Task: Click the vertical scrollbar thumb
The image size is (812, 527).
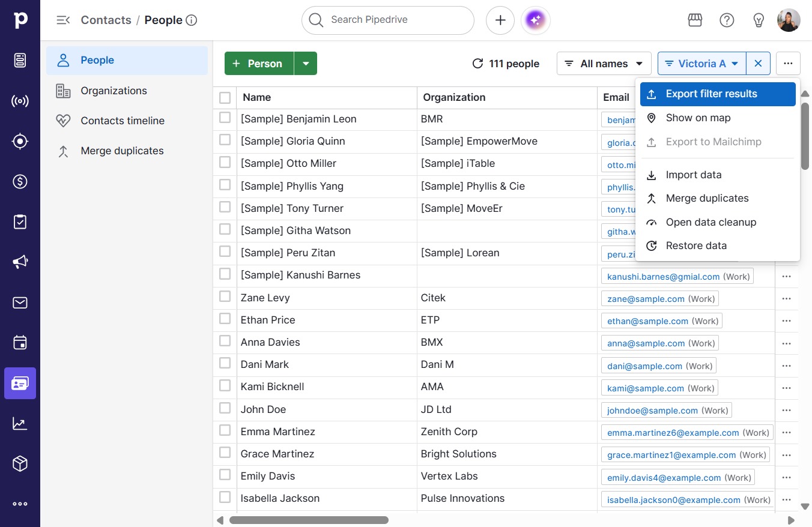Action: [805, 136]
